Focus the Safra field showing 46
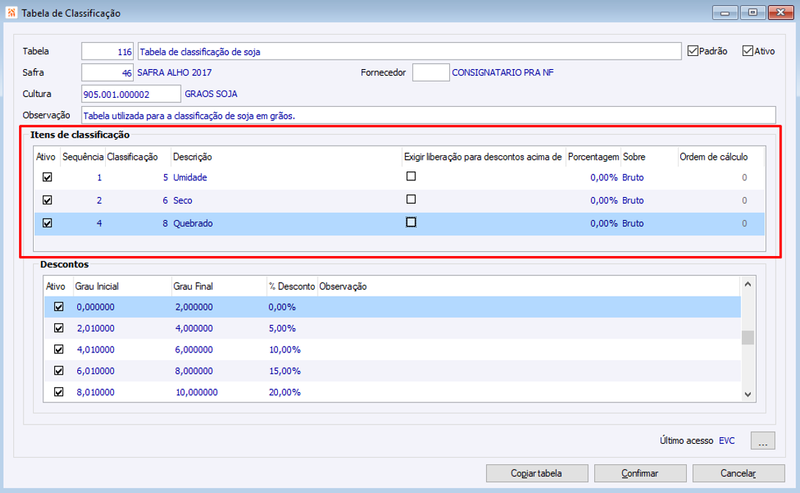This screenshot has height=493, width=800. coord(108,72)
